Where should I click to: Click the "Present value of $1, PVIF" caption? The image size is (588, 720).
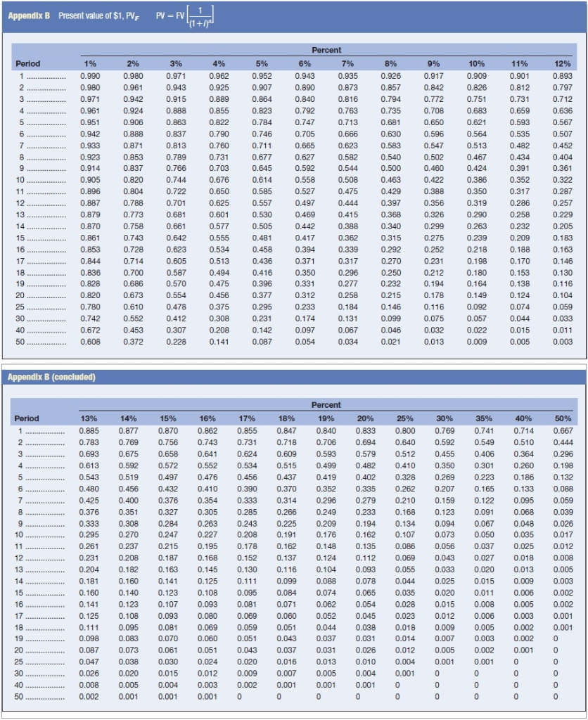click(x=99, y=16)
